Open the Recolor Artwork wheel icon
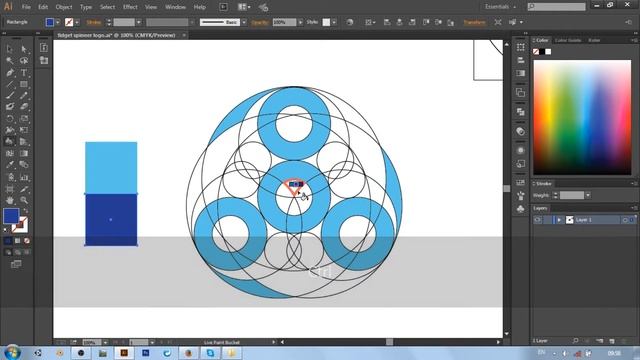The image size is (640, 360). (x=350, y=22)
